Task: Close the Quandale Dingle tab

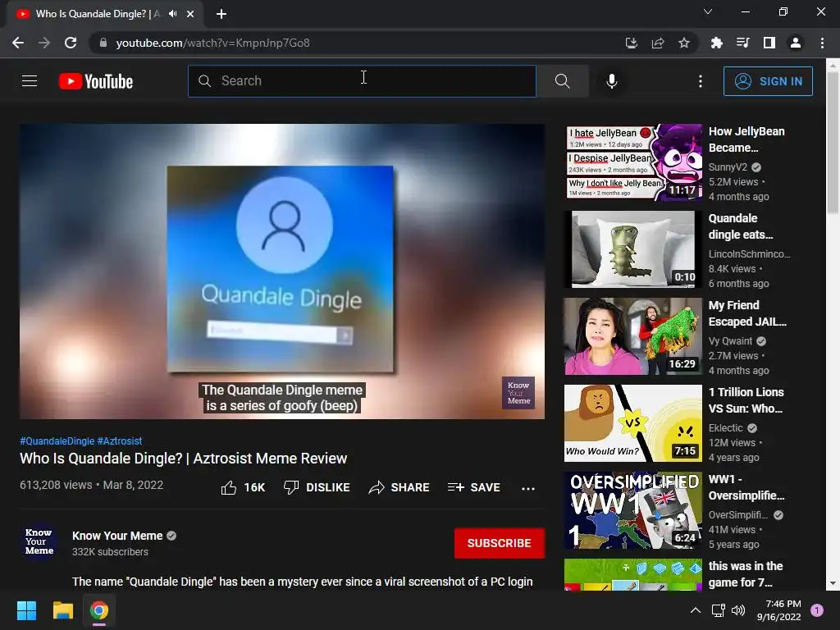Action: point(190,14)
